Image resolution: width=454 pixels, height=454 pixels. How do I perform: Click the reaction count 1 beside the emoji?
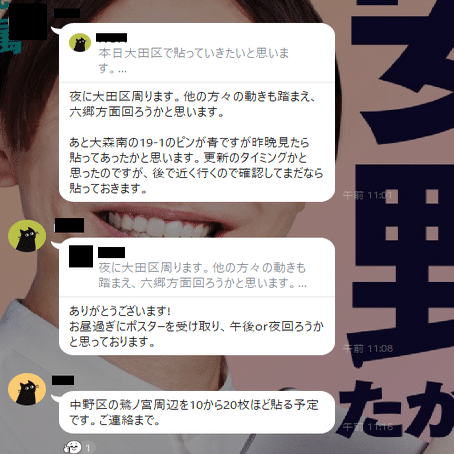[x=88, y=448]
